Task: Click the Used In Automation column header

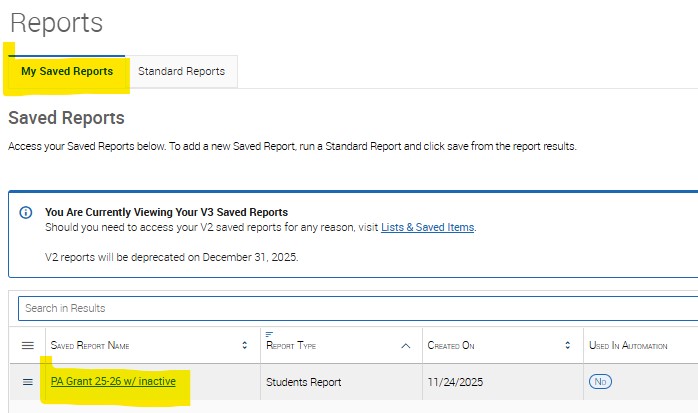Action: pos(628,346)
